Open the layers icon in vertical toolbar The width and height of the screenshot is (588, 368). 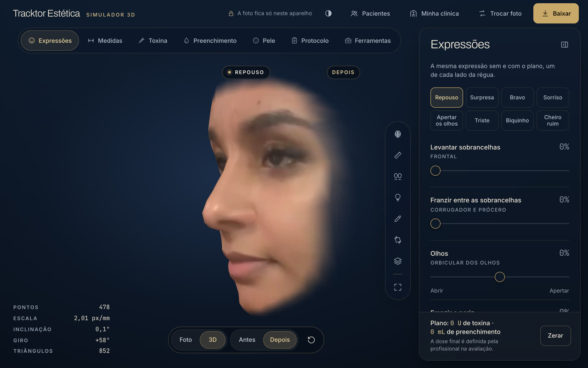click(x=398, y=261)
